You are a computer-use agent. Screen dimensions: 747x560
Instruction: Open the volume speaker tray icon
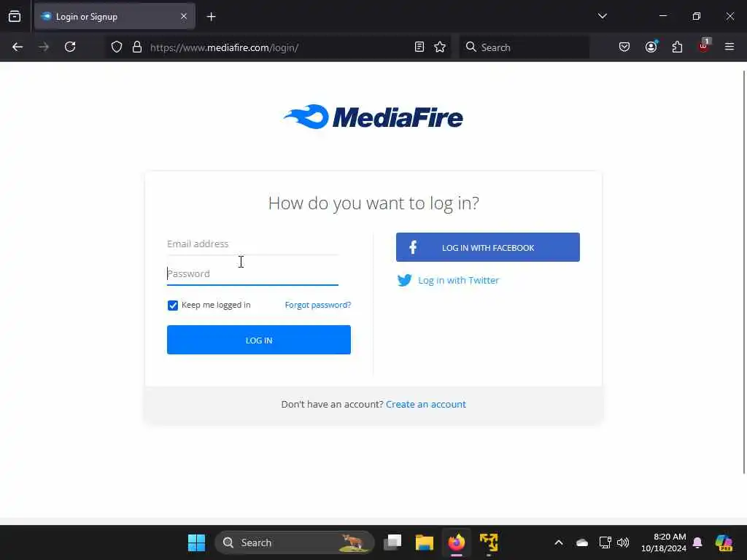click(x=623, y=542)
